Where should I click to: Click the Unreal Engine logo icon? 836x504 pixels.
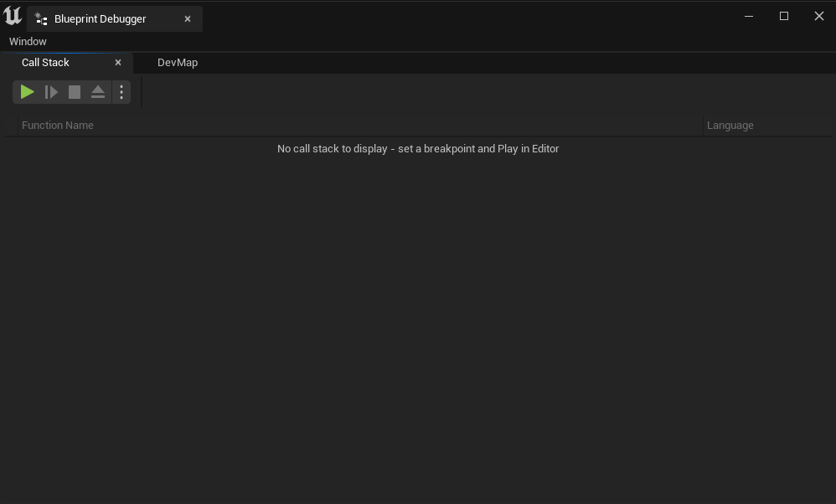pos(13,15)
